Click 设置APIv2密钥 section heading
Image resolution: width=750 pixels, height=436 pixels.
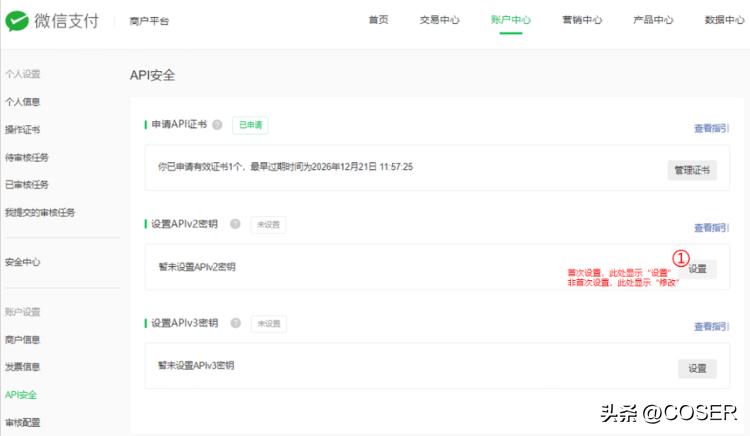185,224
